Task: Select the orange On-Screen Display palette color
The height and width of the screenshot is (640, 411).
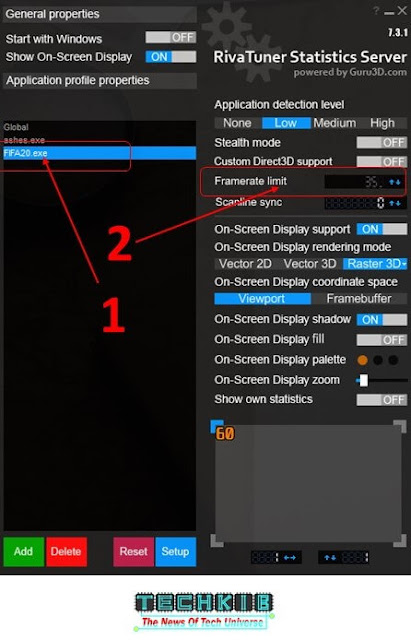Action: point(362,360)
